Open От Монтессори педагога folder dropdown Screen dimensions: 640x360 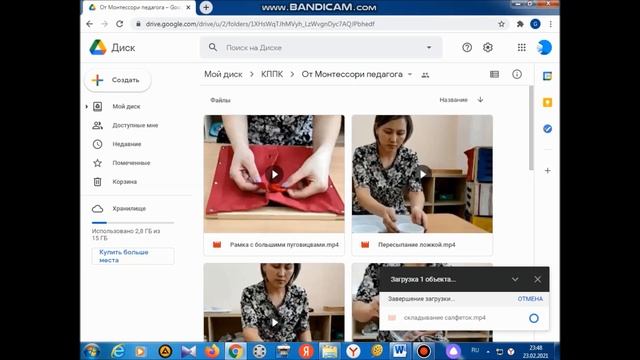click(410, 74)
